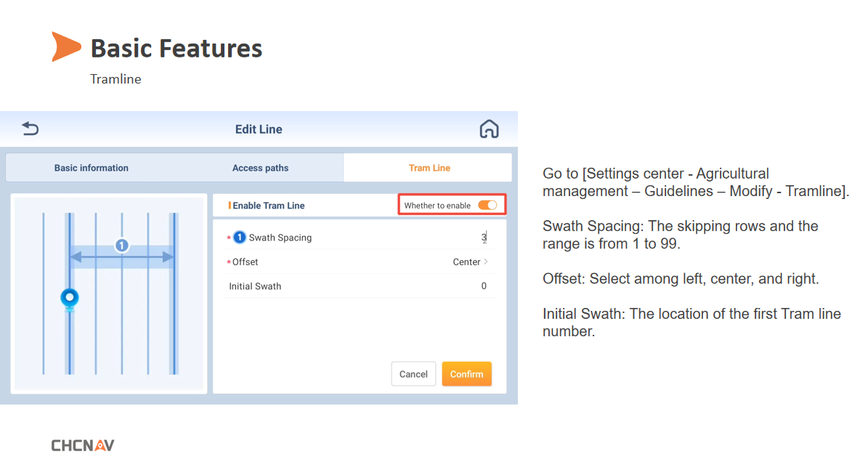The image size is (868, 475).
Task: Open the Offset row selector
Action: click(360, 262)
